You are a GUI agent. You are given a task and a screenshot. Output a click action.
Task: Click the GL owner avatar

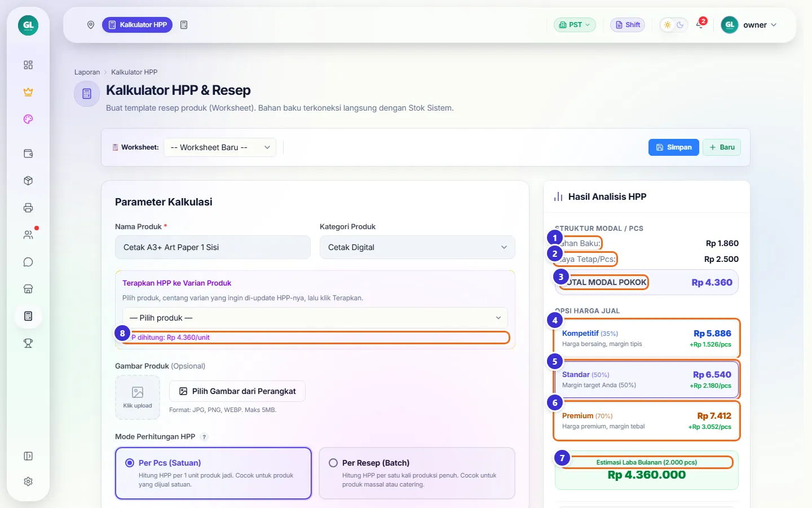pyautogui.click(x=730, y=25)
